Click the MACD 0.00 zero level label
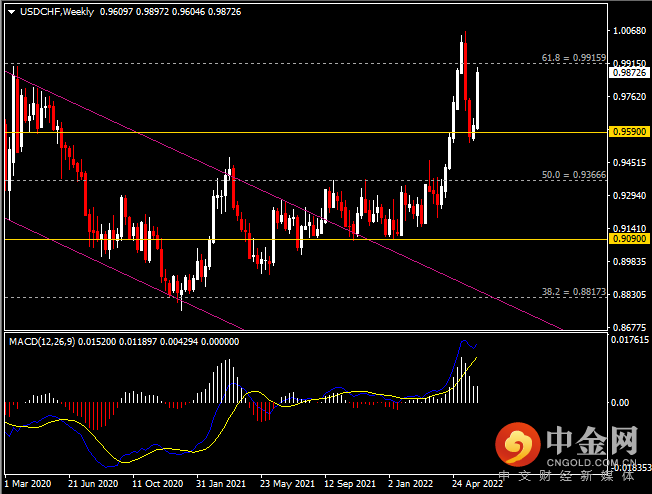The width and height of the screenshot is (652, 494). click(x=620, y=403)
